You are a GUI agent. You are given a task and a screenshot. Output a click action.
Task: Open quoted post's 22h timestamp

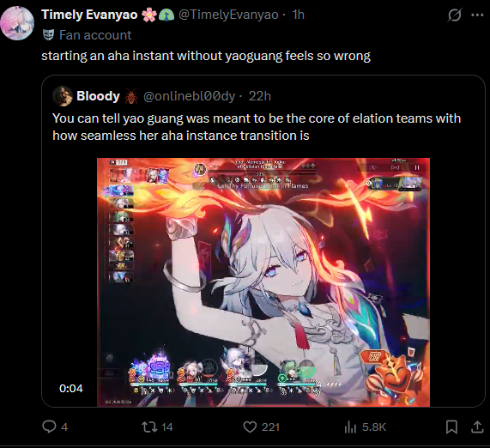click(260, 96)
